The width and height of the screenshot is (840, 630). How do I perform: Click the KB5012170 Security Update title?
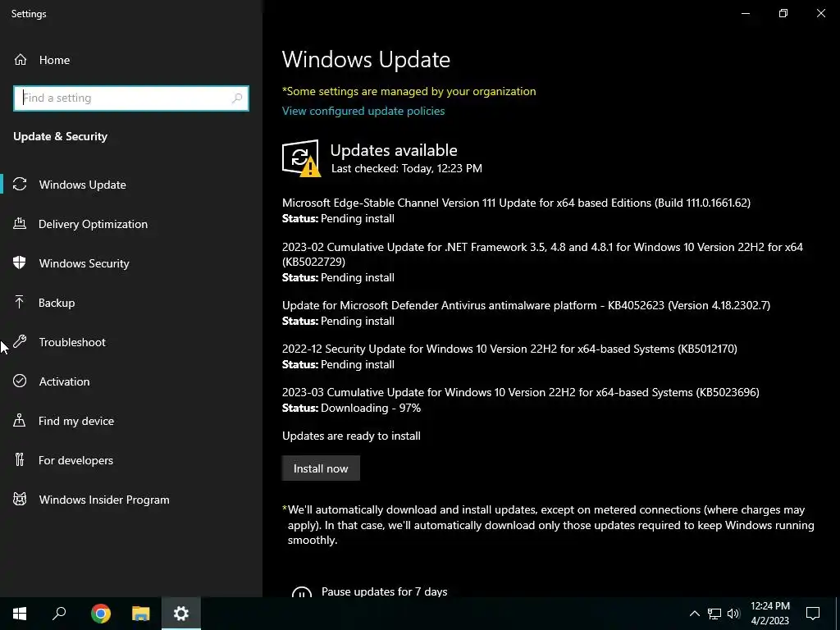point(509,348)
